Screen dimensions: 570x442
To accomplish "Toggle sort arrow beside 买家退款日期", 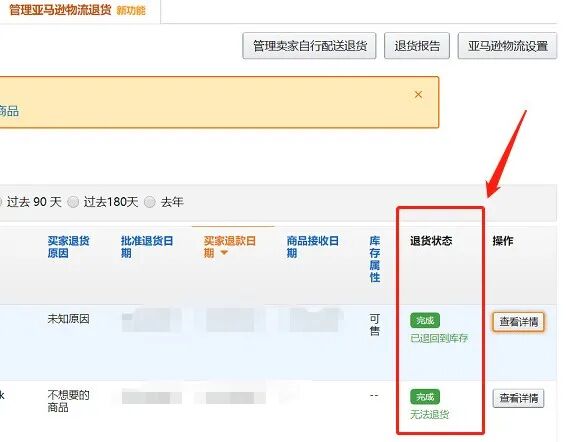I will click(224, 253).
